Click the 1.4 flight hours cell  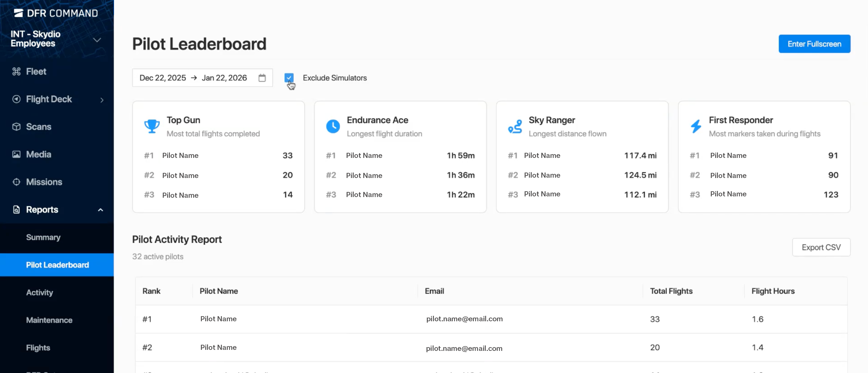(x=757, y=347)
